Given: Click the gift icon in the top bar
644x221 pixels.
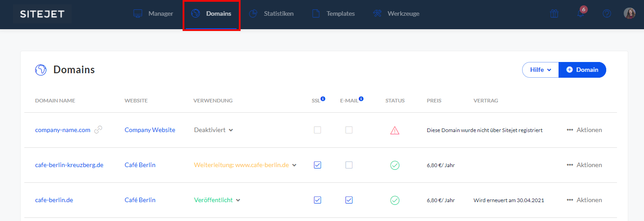Looking at the screenshot, I should (x=554, y=13).
